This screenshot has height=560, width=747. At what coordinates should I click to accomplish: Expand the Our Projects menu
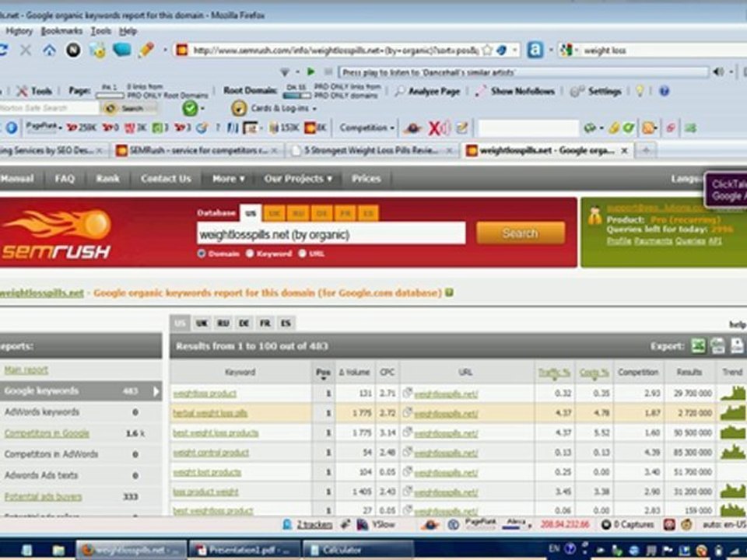pos(298,179)
